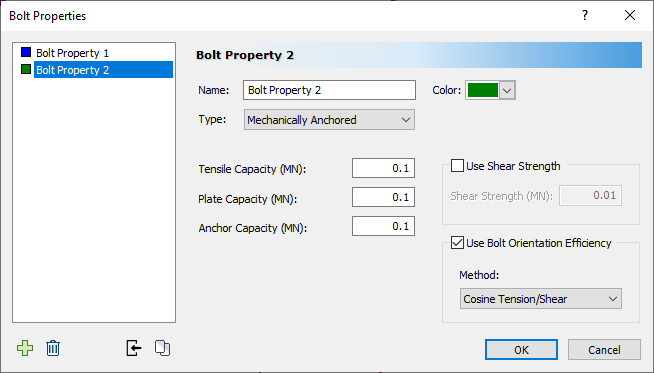The width and height of the screenshot is (654, 373).
Task: Close the Bolt Properties dialog
Action: pyautogui.click(x=630, y=15)
